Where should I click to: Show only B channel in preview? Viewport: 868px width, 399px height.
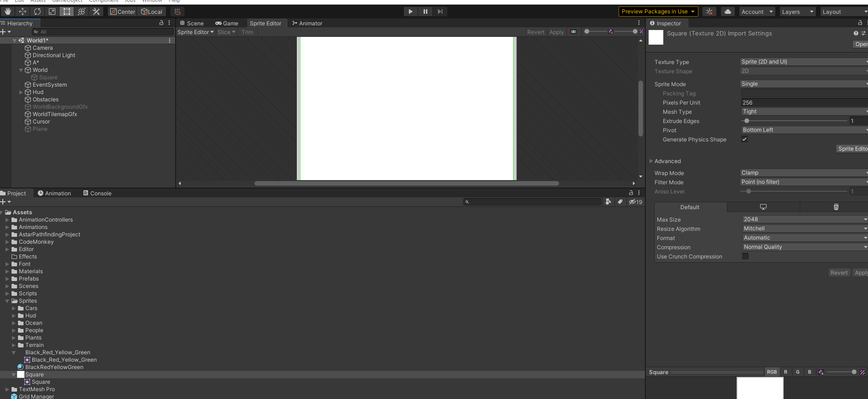tap(809, 372)
